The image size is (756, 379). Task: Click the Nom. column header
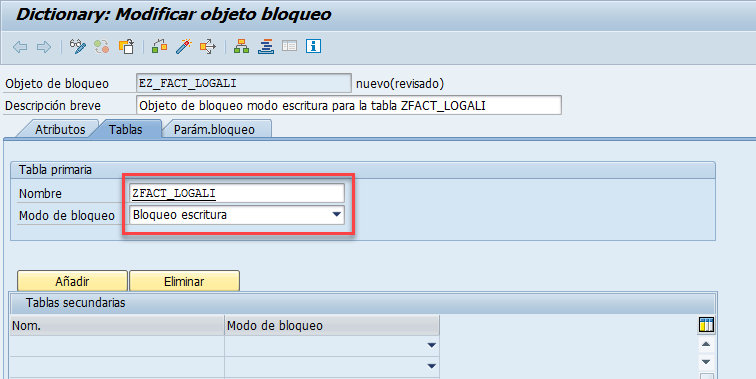[x=117, y=325]
